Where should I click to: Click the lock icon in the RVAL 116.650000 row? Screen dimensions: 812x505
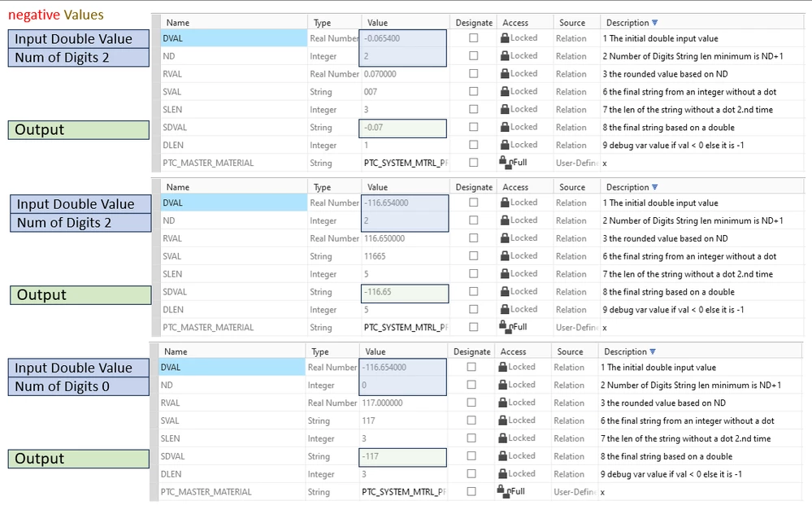(505, 237)
